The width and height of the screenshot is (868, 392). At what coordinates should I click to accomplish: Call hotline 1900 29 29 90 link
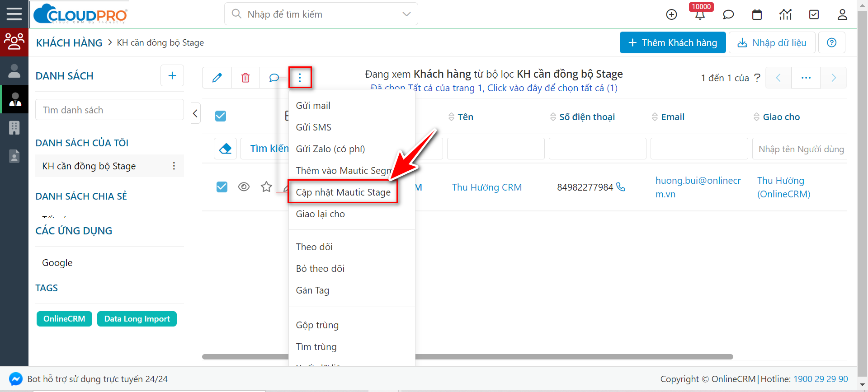point(821,379)
